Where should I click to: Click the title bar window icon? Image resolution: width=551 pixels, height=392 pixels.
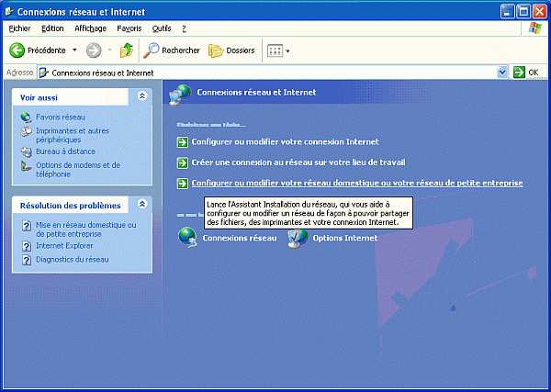pyautogui.click(x=10, y=12)
